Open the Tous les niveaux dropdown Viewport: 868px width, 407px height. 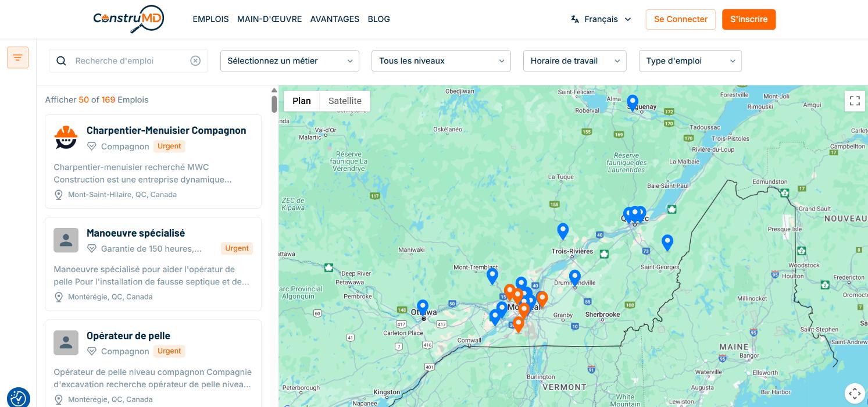(x=441, y=61)
